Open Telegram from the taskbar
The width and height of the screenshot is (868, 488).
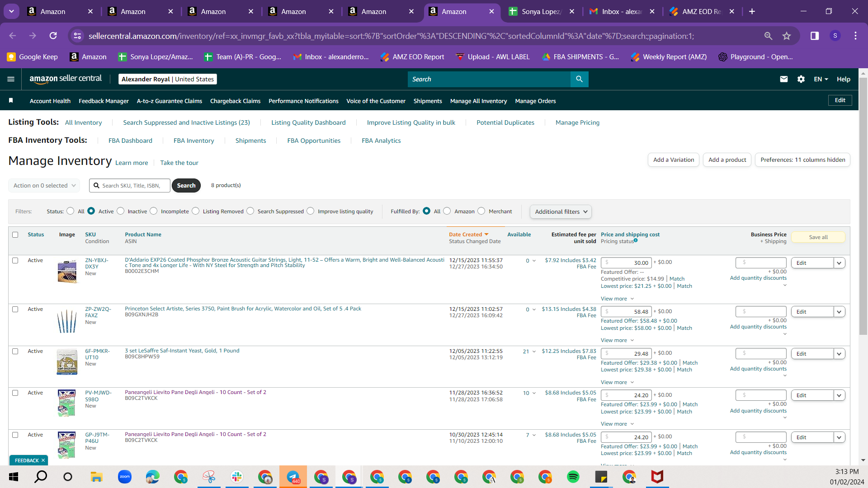[x=293, y=477]
